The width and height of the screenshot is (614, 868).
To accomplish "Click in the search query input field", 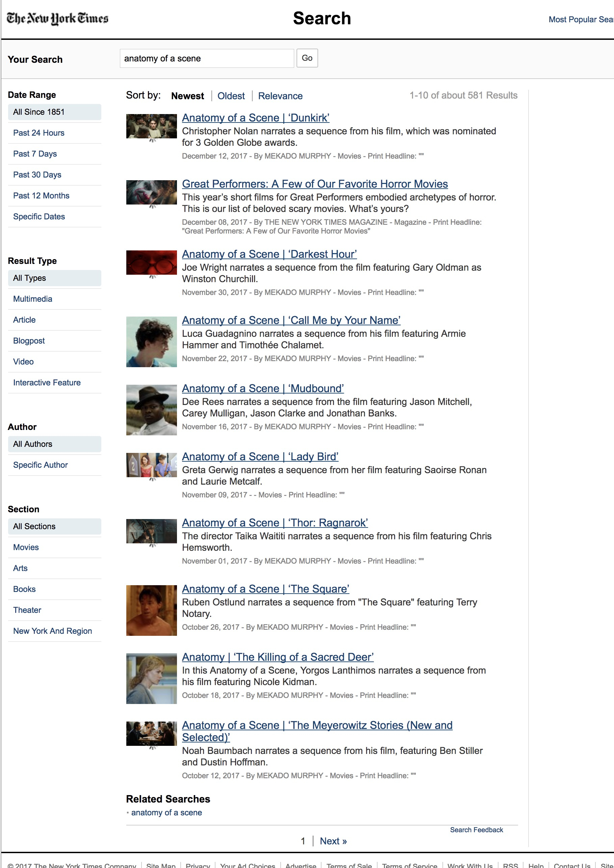I will 207,59.
